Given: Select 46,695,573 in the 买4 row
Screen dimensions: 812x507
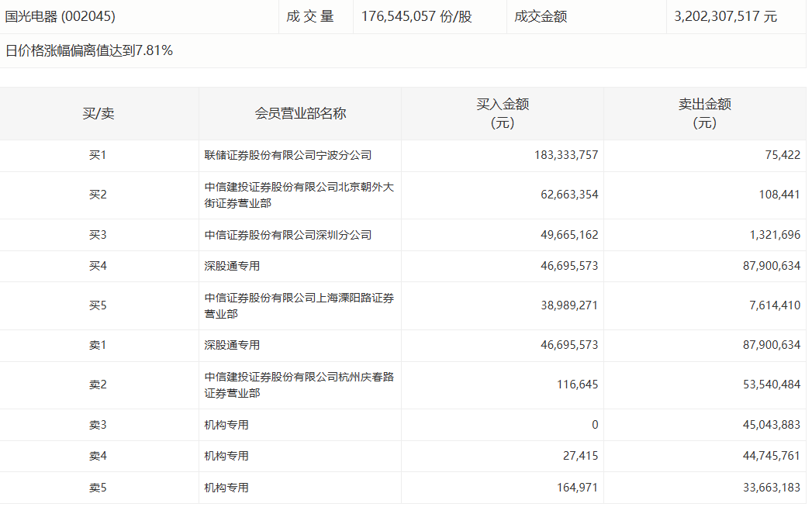Looking at the screenshot, I should (x=569, y=266).
